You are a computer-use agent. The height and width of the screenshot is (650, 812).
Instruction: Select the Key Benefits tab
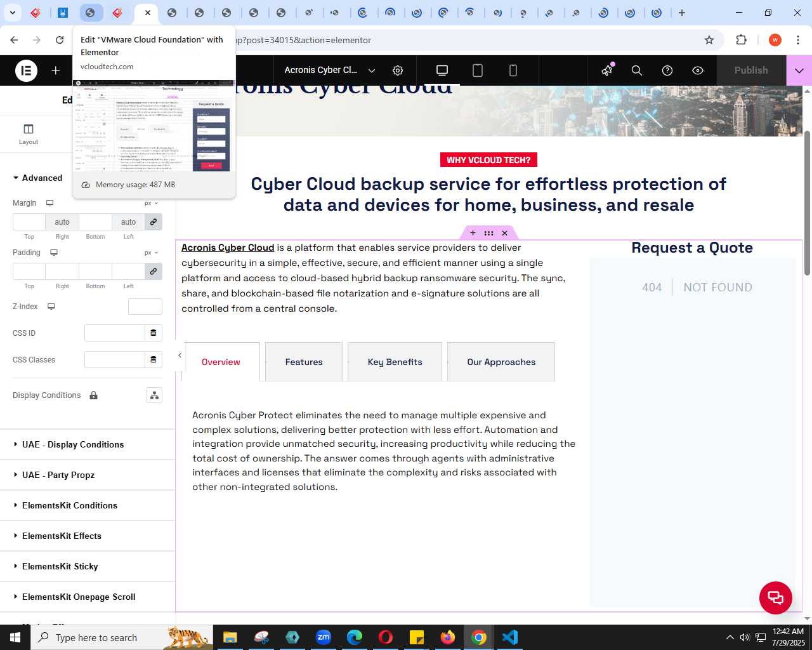pyautogui.click(x=395, y=362)
